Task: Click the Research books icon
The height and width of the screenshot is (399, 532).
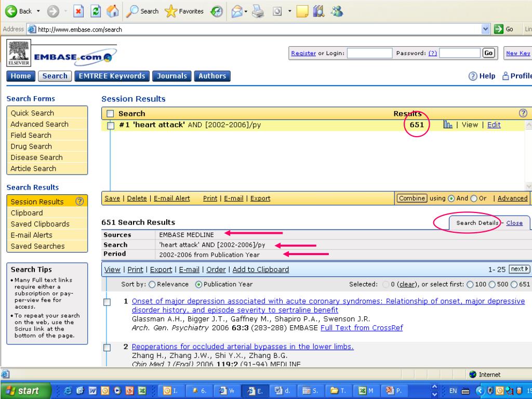Action: [x=318, y=11]
